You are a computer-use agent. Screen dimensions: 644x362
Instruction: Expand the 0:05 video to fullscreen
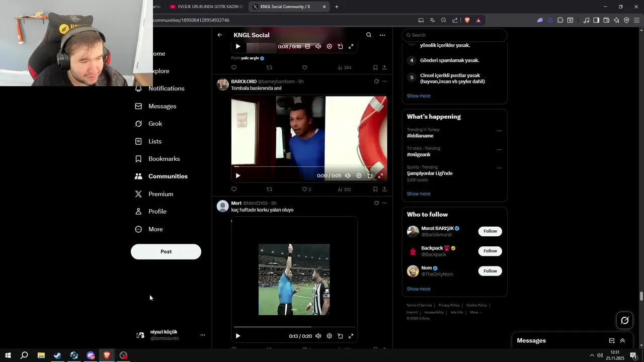tap(380, 175)
